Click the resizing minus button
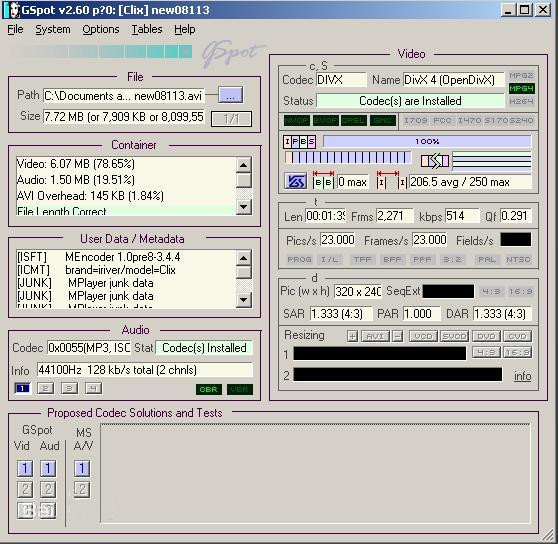The height and width of the screenshot is (544, 558). point(398,336)
